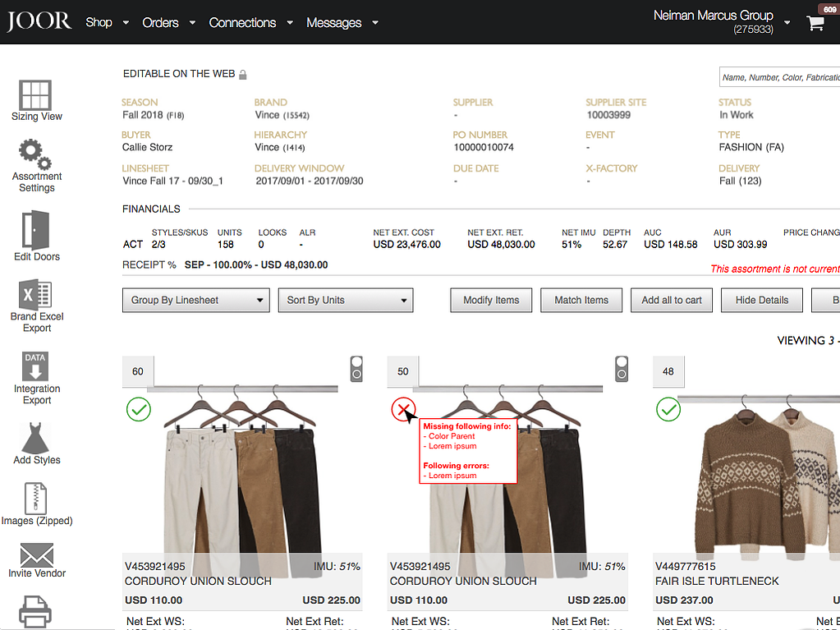Image resolution: width=840 pixels, height=630 pixels.
Task: Click the Hide Details button
Action: tap(762, 300)
